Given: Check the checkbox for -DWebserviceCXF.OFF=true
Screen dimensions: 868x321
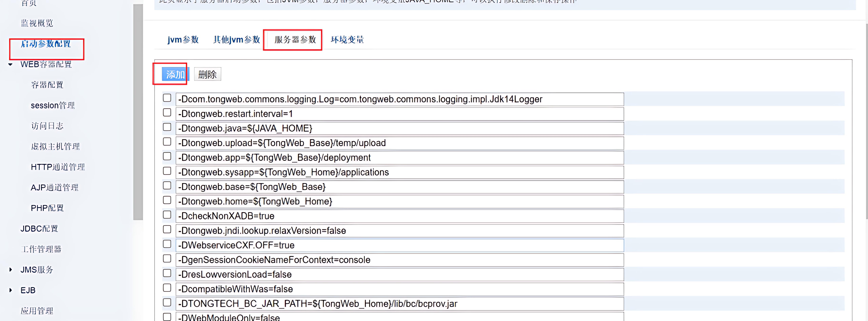Looking at the screenshot, I should pos(167,243).
